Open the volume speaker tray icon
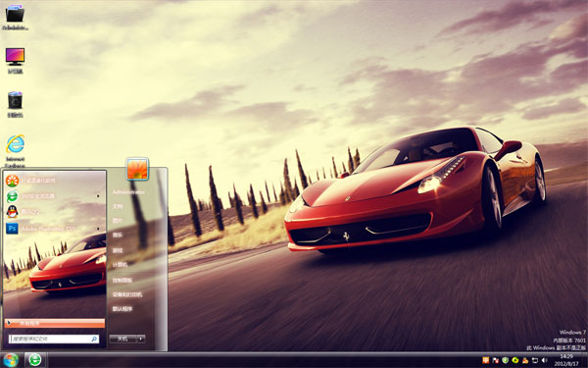588x368 pixels. click(x=545, y=360)
